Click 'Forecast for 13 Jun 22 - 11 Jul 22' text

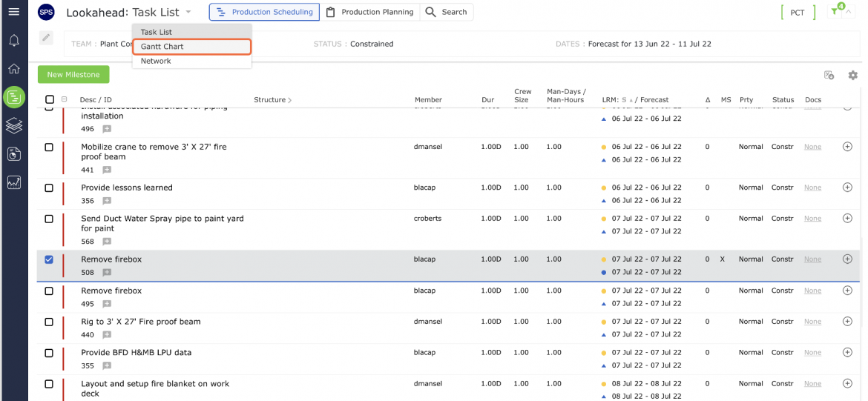[x=649, y=44]
